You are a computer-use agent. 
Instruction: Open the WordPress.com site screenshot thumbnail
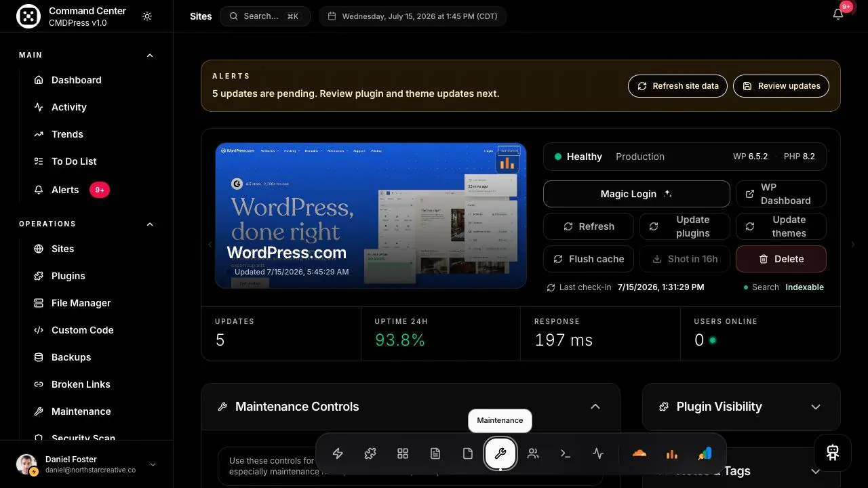(371, 216)
